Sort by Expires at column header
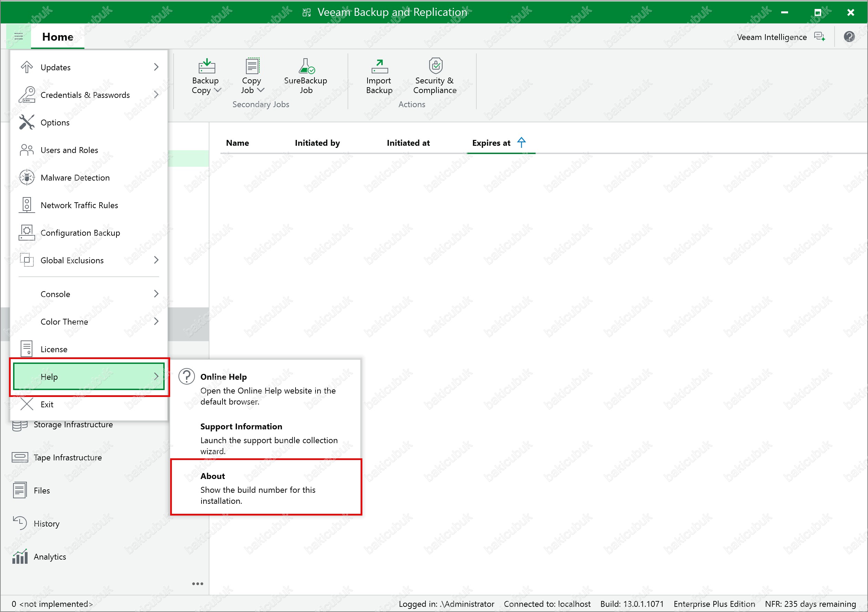Viewport: 868px width, 612px height. tap(491, 143)
